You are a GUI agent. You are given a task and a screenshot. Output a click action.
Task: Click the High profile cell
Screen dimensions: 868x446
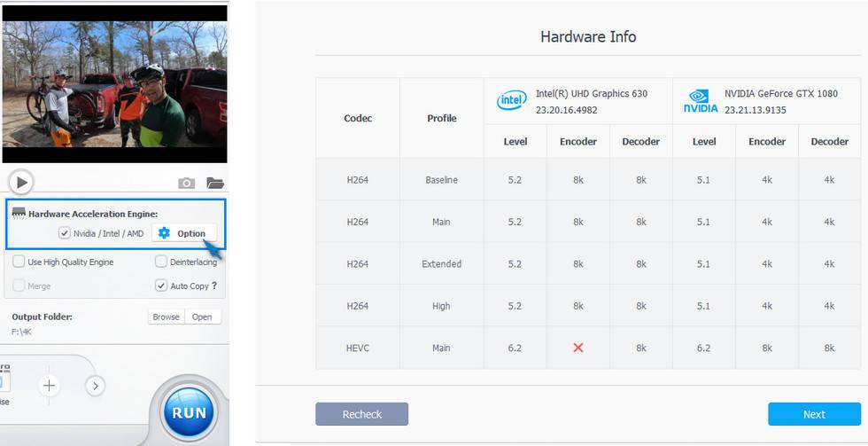pos(442,306)
